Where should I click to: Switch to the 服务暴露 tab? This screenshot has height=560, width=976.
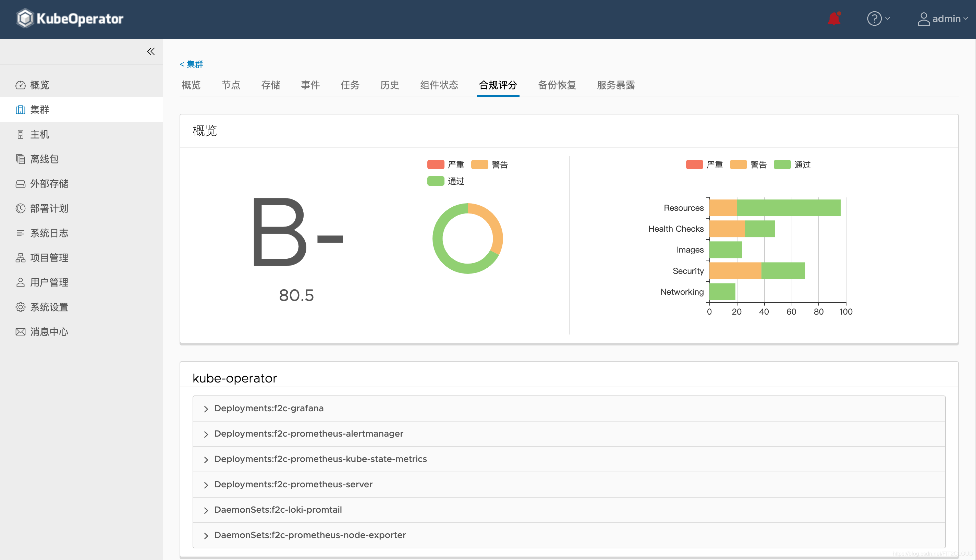(616, 85)
